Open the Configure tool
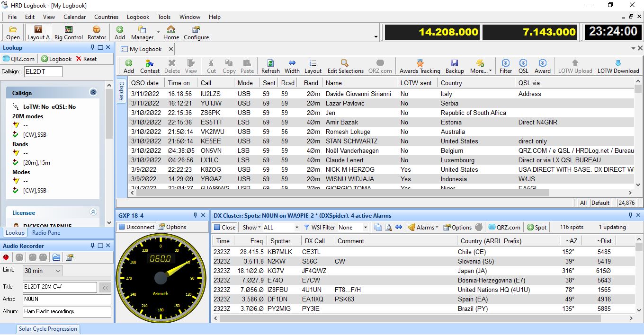 (x=196, y=33)
